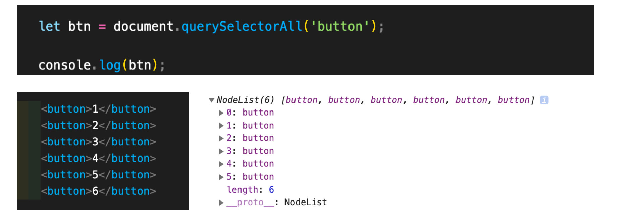Click the let keyword in code

coord(49,26)
